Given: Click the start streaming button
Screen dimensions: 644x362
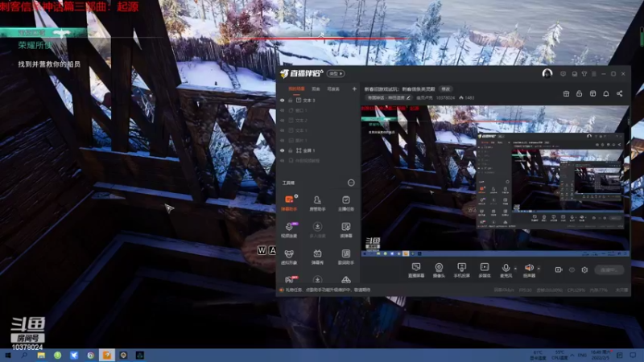Looking at the screenshot, I should click(x=609, y=269).
